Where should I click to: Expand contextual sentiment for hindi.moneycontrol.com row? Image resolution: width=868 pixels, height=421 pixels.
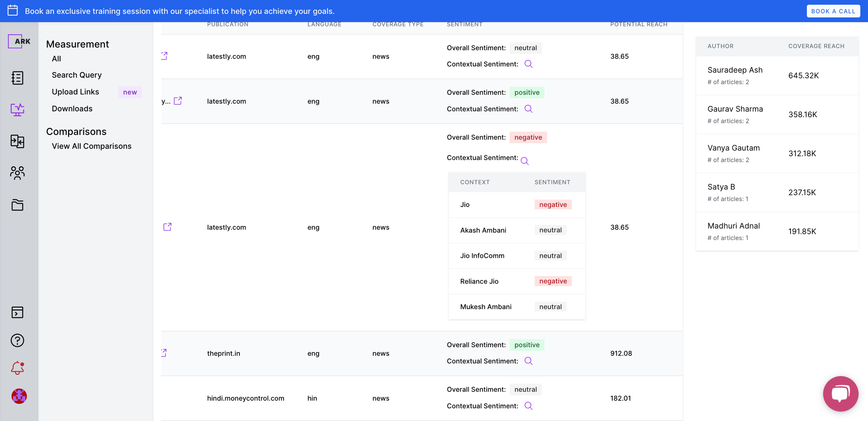pos(528,406)
